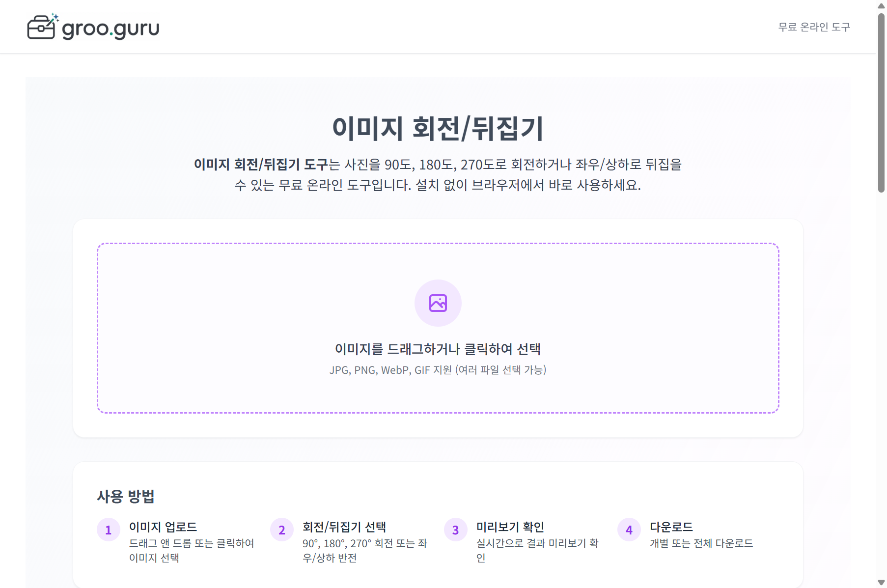The image size is (887, 588).
Task: Click the 다운로드 step label
Action: tap(671, 527)
